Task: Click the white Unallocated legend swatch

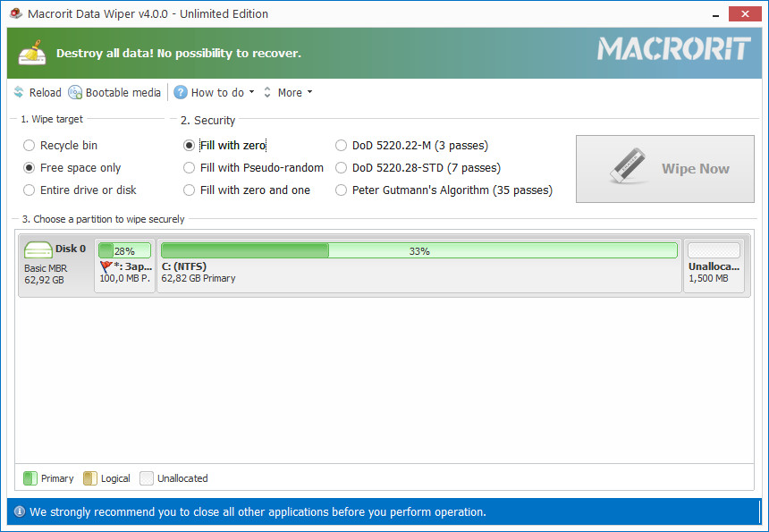Action: (x=147, y=478)
